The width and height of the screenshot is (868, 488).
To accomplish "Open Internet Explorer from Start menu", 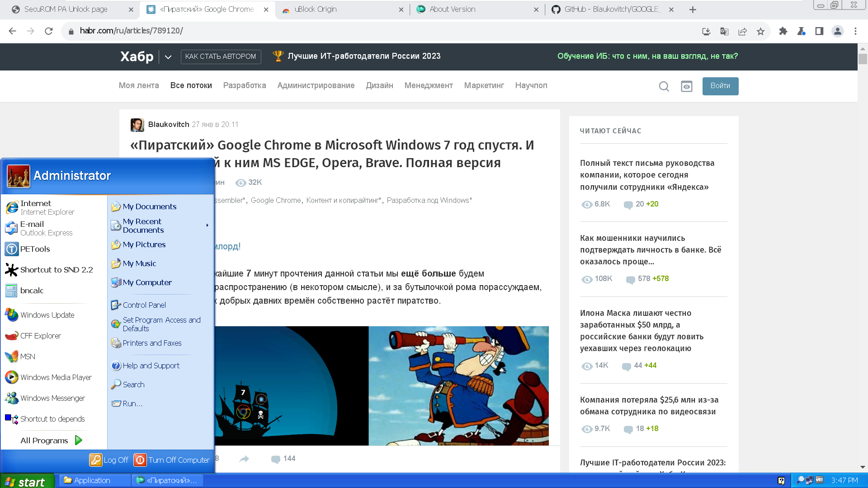I will coord(54,207).
